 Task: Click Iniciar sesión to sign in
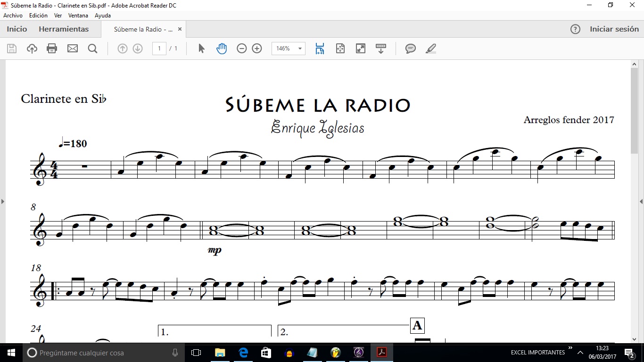tap(614, 29)
